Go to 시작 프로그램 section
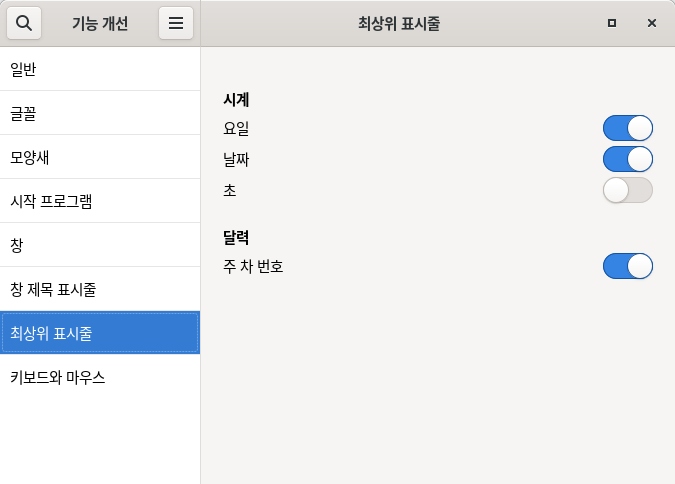 point(100,201)
